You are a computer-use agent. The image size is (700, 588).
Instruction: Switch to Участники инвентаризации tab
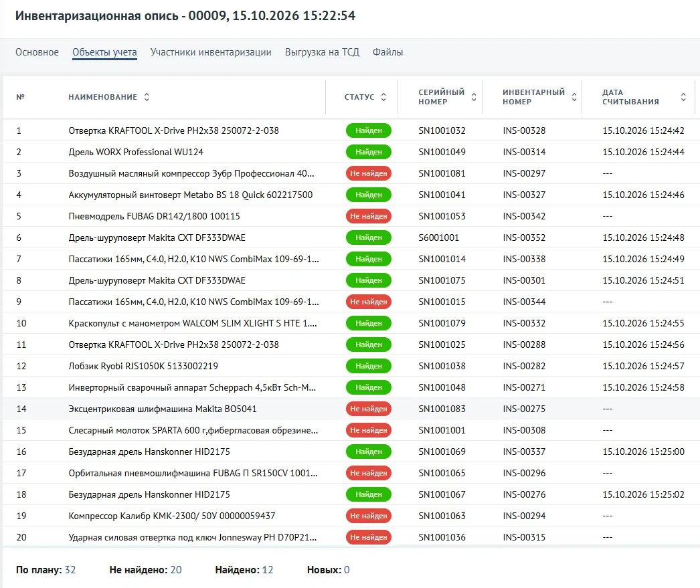211,52
